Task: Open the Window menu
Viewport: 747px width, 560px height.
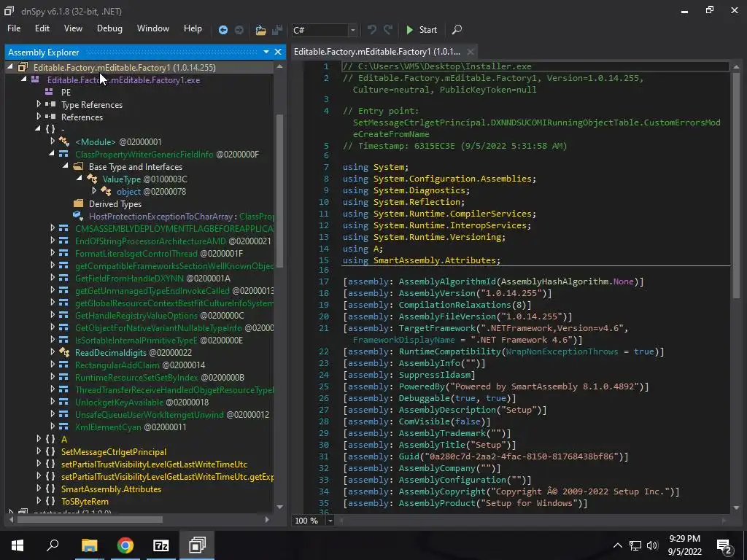Action: point(153,28)
